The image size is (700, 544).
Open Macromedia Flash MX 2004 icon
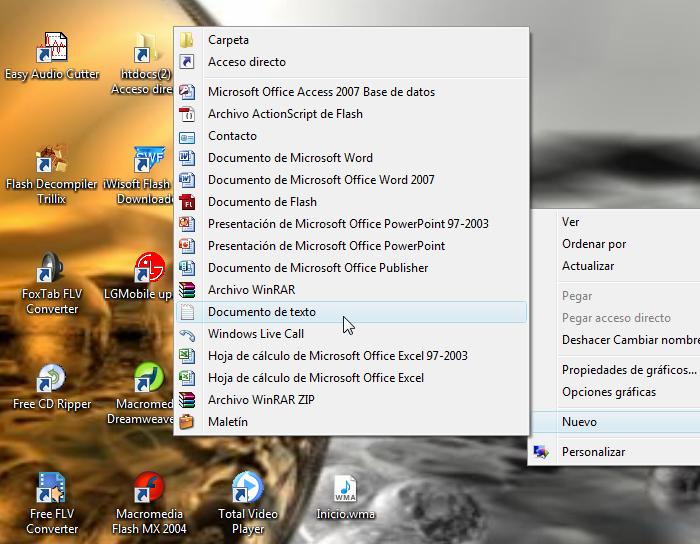(149, 487)
